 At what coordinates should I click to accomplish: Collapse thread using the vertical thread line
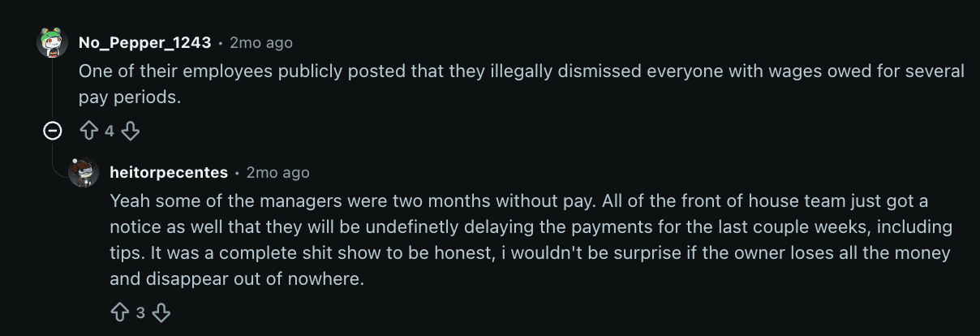(53, 88)
